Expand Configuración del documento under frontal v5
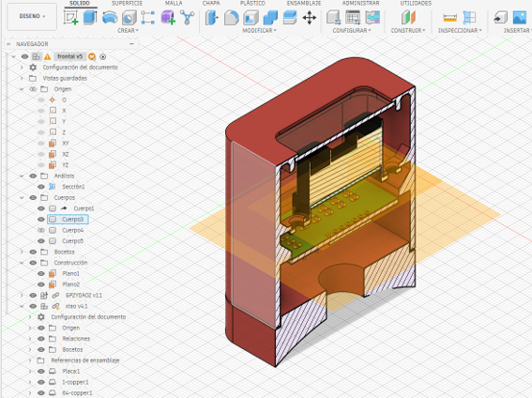 pos(22,68)
